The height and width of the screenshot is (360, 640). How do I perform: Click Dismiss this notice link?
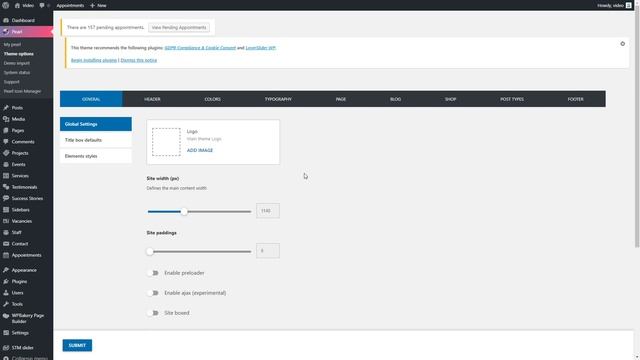pyautogui.click(x=138, y=60)
